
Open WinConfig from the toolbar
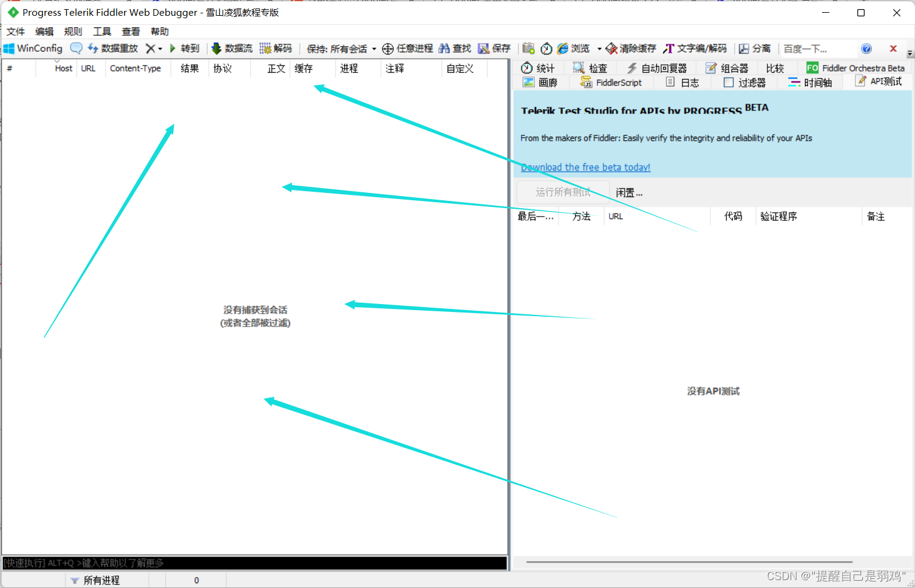tap(33, 49)
